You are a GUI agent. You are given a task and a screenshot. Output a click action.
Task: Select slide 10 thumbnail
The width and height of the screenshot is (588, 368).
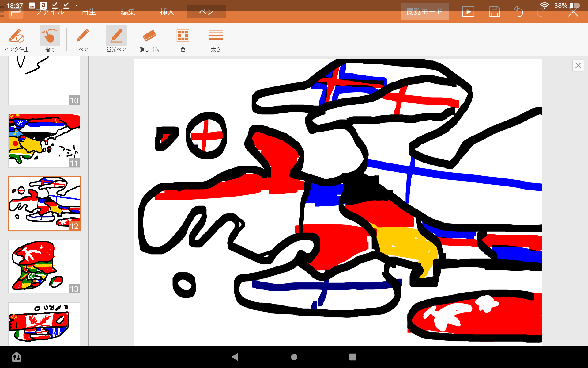44,80
